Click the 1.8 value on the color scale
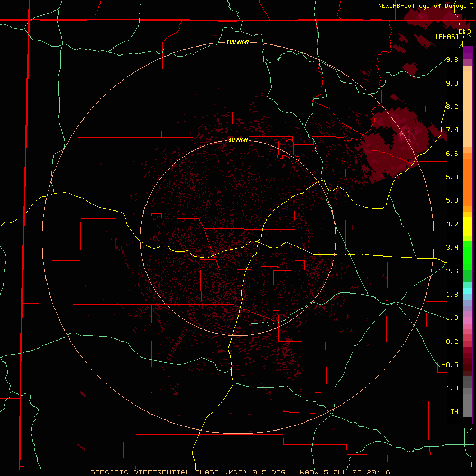The image size is (476, 476). (452, 295)
